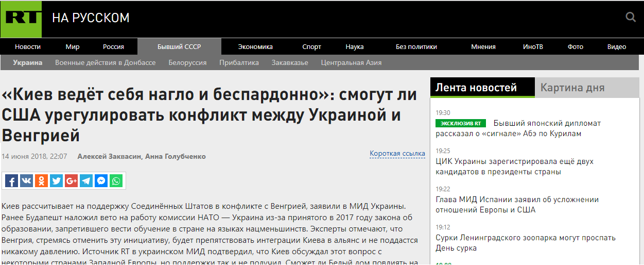Open the Спорт section
Image resolution: width=644 pixels, height=265 pixels.
[x=312, y=46]
